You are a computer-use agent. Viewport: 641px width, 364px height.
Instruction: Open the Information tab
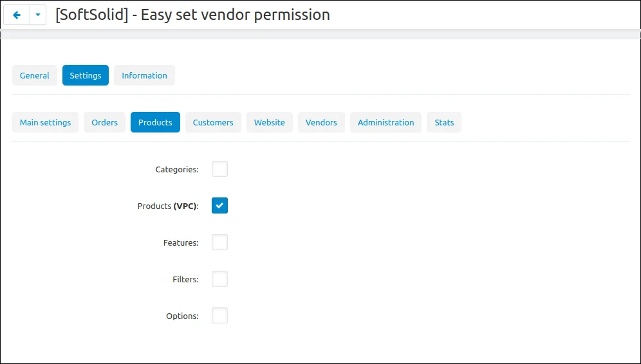144,75
